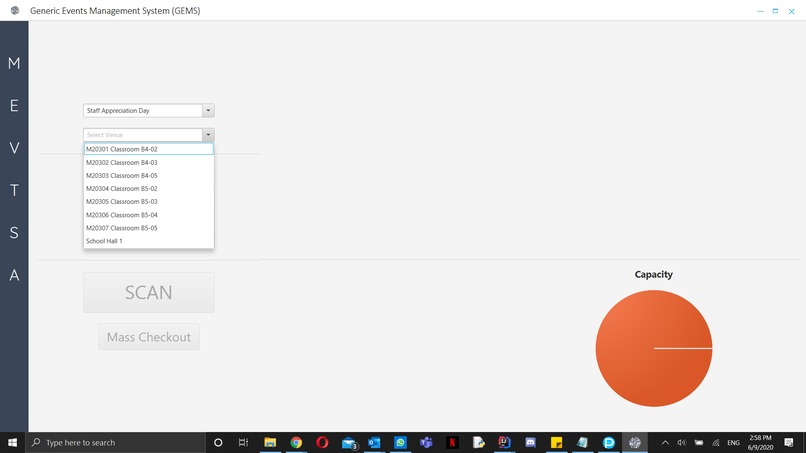Screen dimensions: 806x453
Task: Open the Staff Appreciation Day event dropdown
Action: (149, 111)
